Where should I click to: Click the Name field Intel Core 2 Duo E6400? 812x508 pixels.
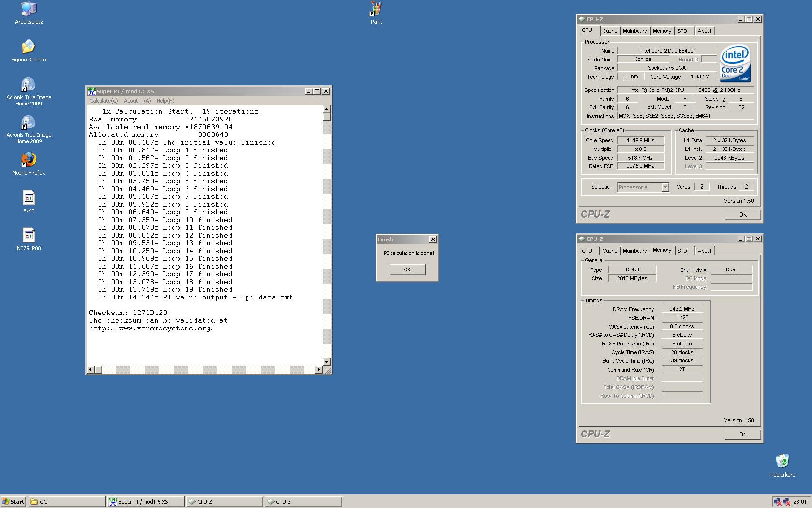(x=667, y=51)
